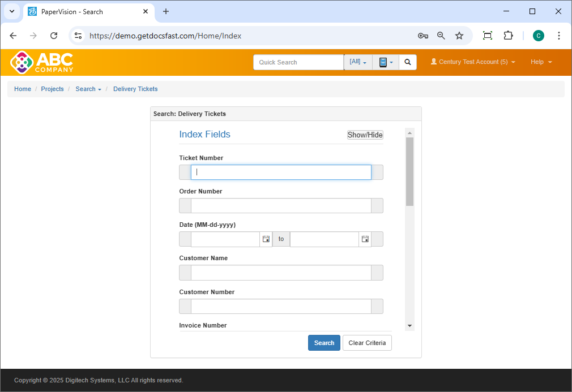572x392 pixels.
Task: Click the blue Search button
Action: (x=324, y=343)
